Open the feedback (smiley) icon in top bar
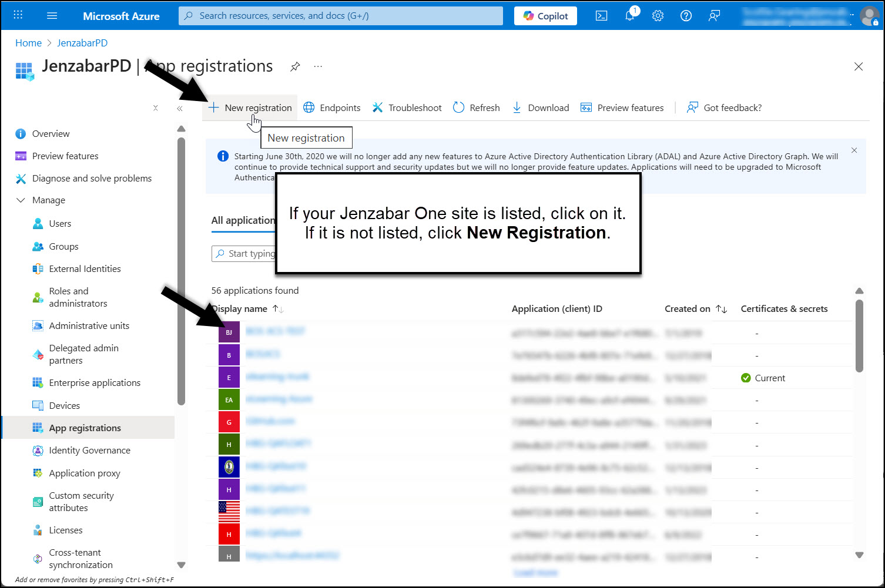885x588 pixels. point(714,15)
